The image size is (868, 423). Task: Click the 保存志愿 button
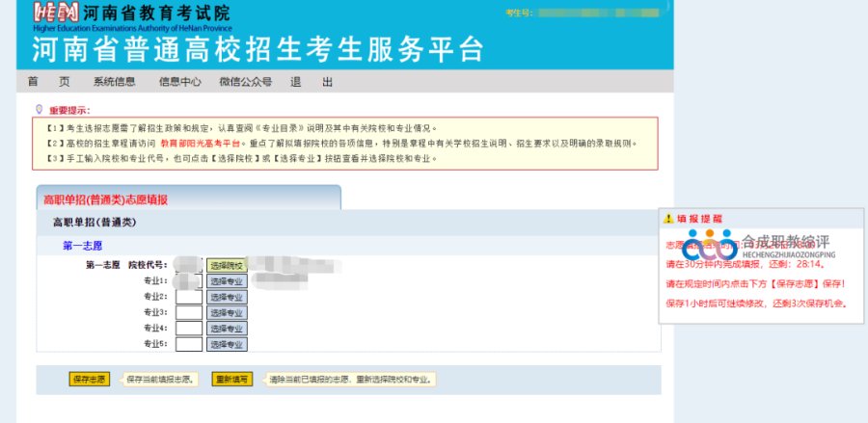coord(89,380)
